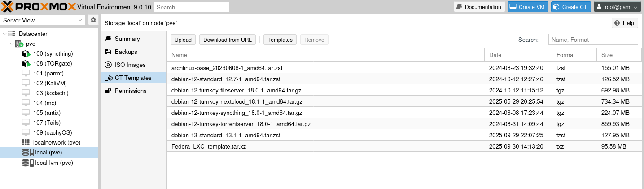Select the CT Templates tab

click(x=133, y=78)
